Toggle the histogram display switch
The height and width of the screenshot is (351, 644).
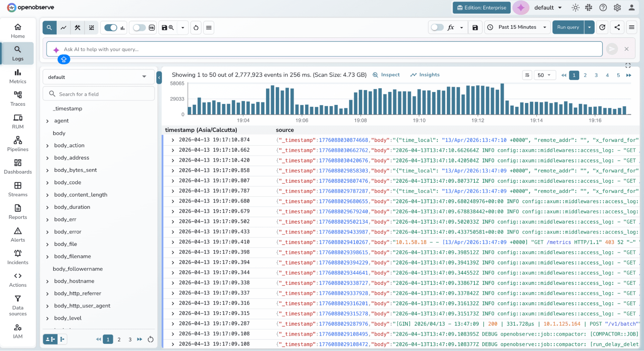pyautogui.click(x=111, y=28)
